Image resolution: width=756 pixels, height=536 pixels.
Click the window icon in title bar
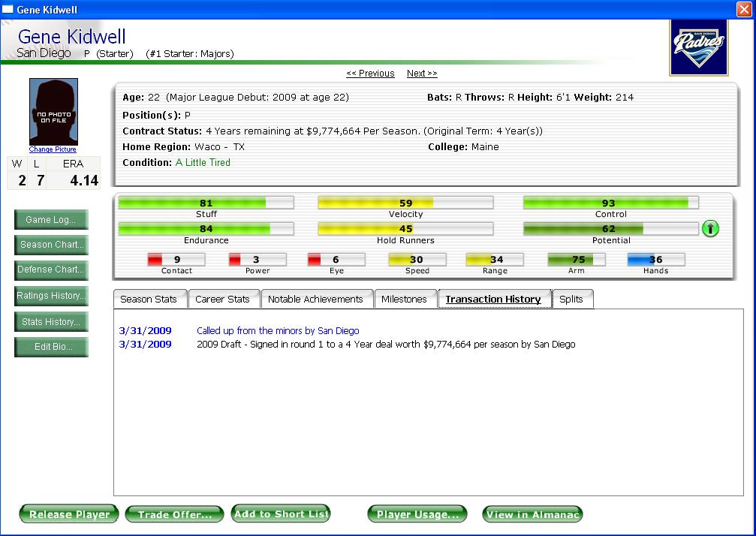click(8, 9)
